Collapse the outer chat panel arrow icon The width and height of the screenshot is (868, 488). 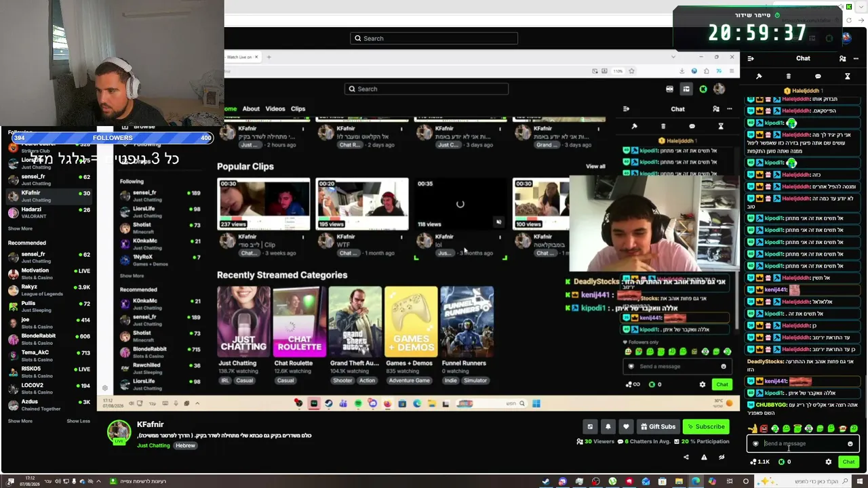tap(751, 59)
